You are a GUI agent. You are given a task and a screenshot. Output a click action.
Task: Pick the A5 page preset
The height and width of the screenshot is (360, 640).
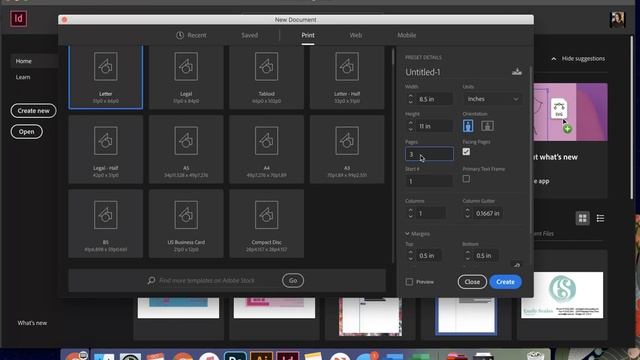(x=186, y=149)
